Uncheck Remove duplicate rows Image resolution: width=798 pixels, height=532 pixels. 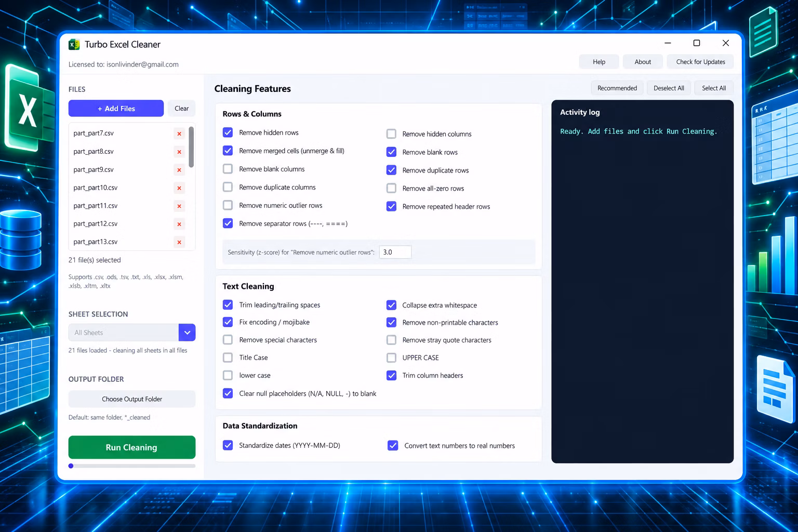tap(391, 170)
